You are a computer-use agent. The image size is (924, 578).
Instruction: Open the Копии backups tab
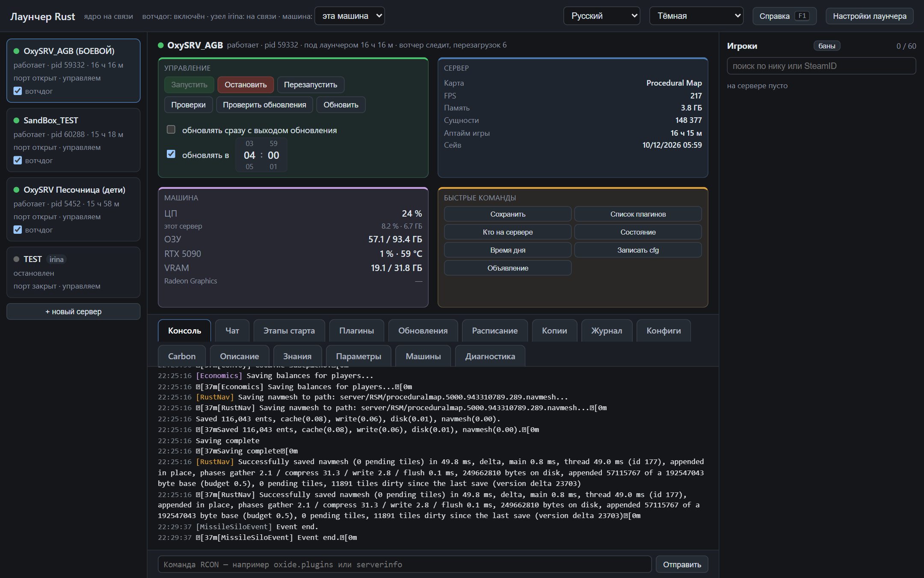[554, 331]
